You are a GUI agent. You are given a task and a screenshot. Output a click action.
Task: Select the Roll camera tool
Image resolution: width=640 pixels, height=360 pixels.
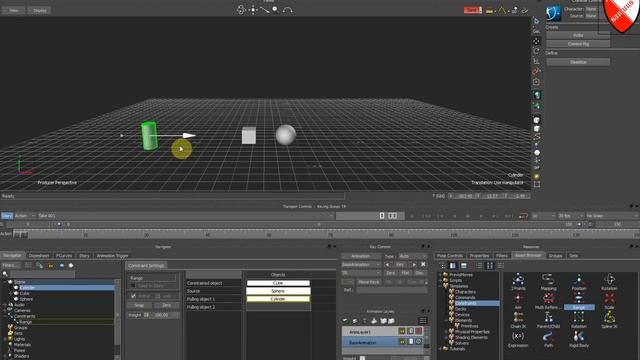(x=288, y=10)
